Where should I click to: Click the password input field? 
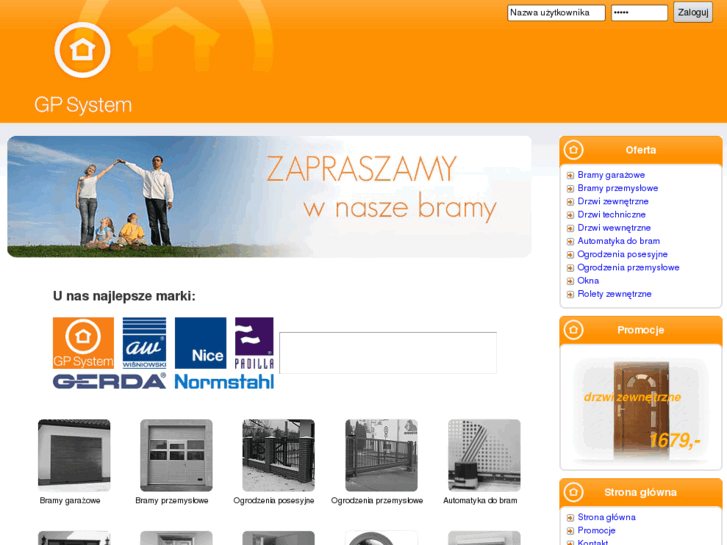[639, 13]
